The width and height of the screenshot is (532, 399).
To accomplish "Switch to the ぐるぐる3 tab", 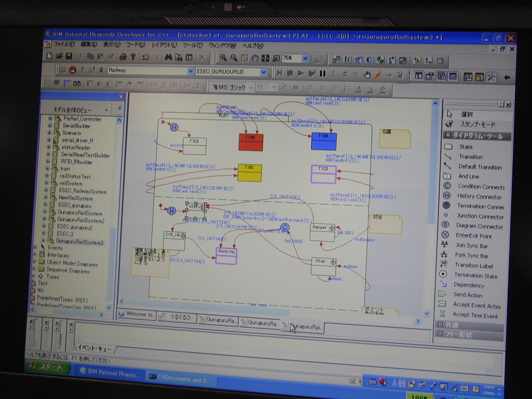I will pyautogui.click(x=177, y=317).
